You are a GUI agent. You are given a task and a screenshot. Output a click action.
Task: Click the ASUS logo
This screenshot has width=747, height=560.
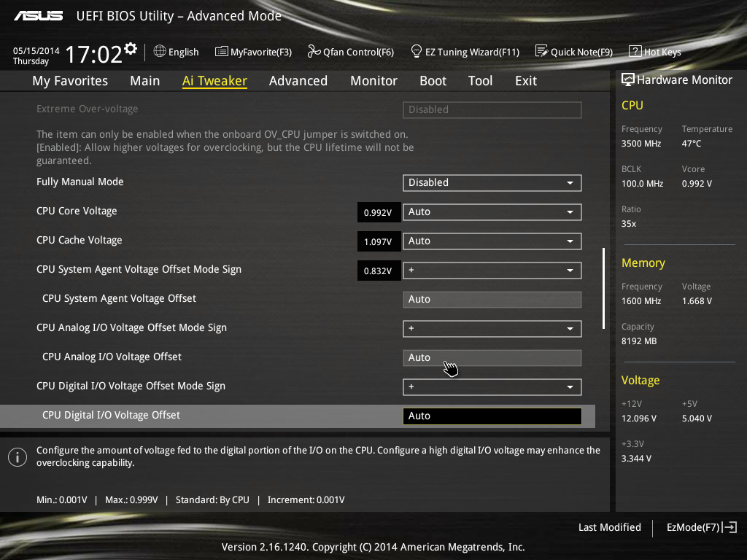[39, 16]
